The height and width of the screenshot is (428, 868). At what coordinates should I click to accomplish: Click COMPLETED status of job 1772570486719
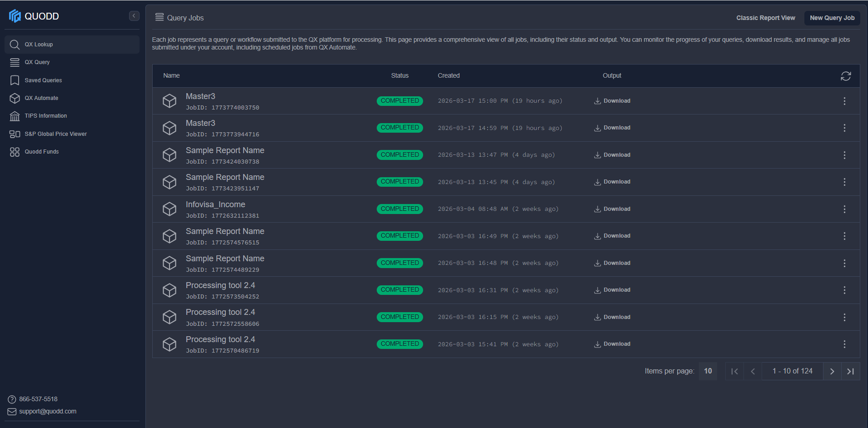399,344
